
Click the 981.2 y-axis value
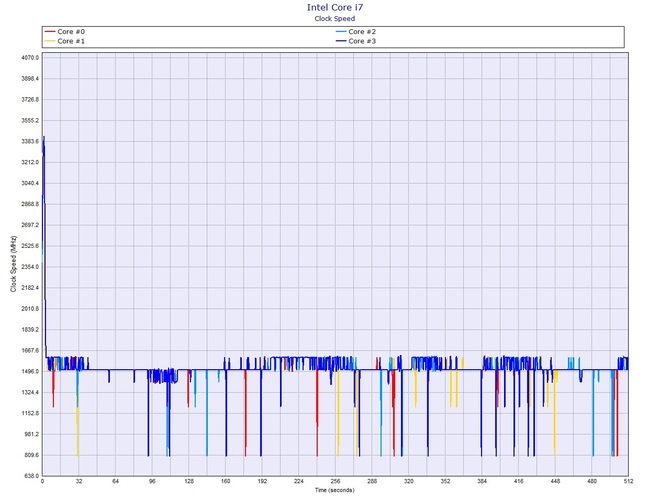pos(32,434)
